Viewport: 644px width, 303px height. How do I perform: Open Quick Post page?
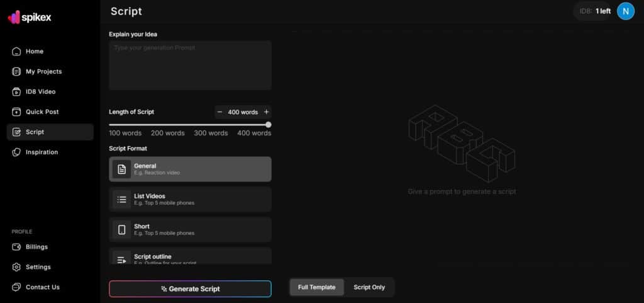click(50, 112)
